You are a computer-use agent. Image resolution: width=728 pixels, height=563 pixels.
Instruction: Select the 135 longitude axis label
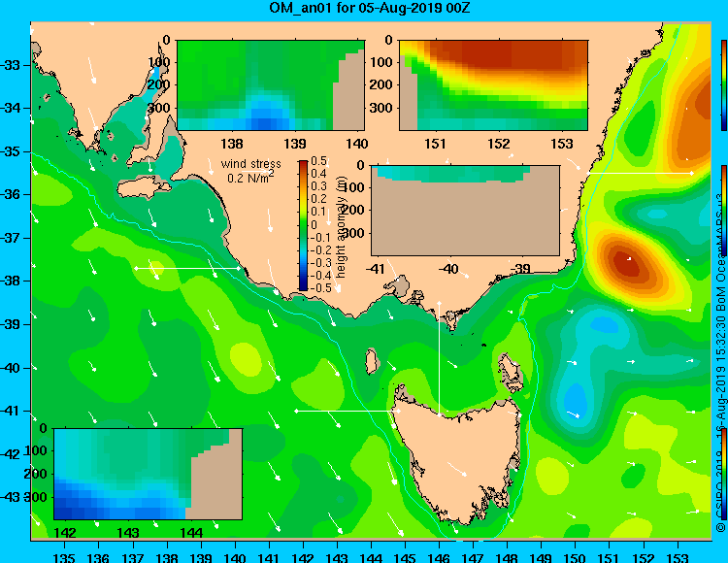click(64, 557)
